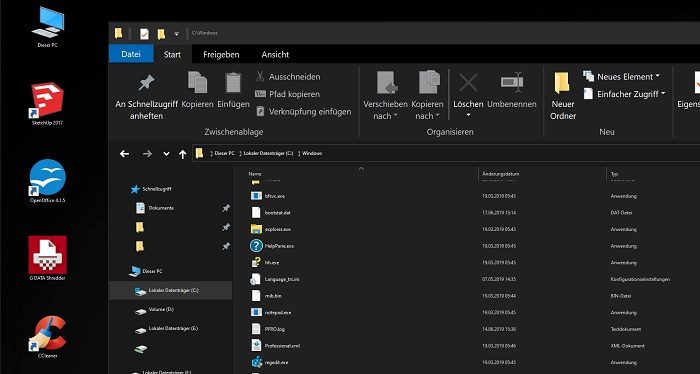
Task: Unpin Dokumente using its pin icon
Action: [x=226, y=208]
